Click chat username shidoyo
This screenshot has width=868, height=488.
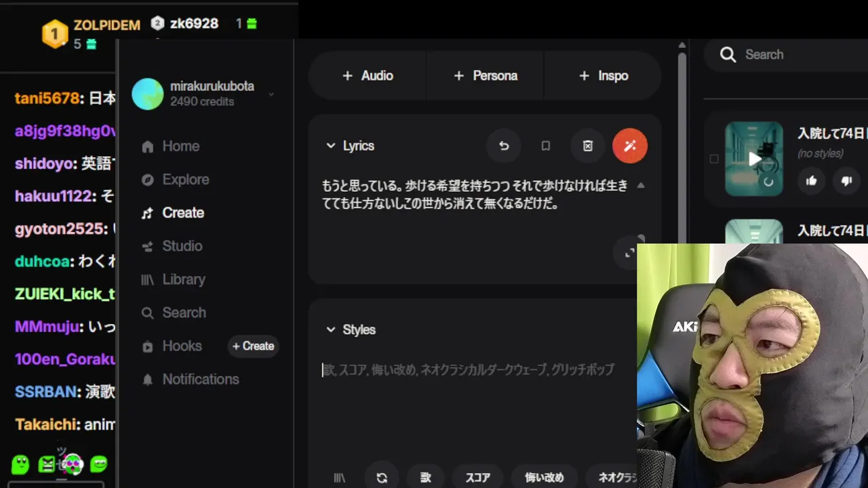44,164
